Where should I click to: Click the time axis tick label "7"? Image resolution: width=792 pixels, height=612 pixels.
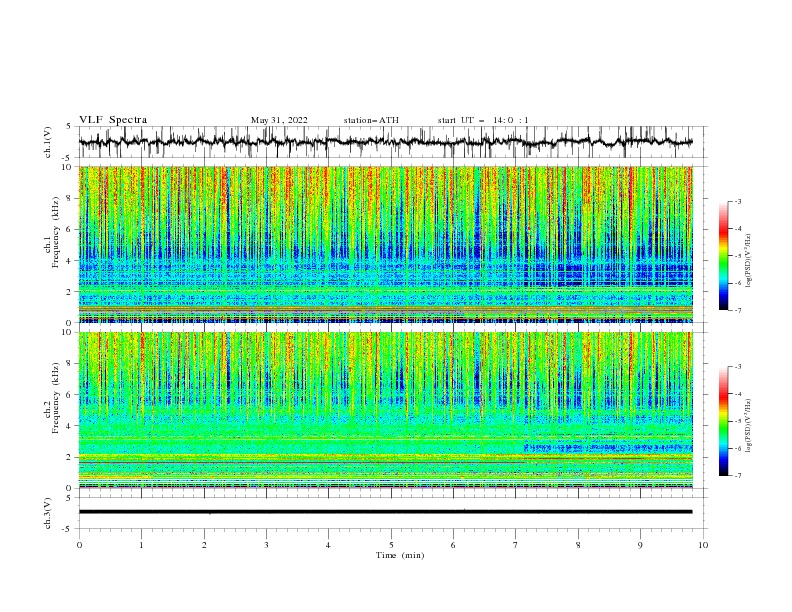pos(516,545)
